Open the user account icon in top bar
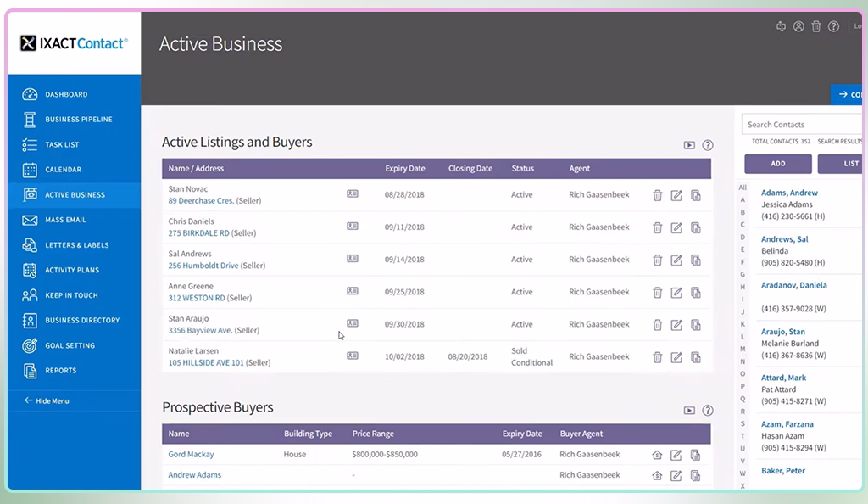The image size is (868, 504). coord(798,26)
